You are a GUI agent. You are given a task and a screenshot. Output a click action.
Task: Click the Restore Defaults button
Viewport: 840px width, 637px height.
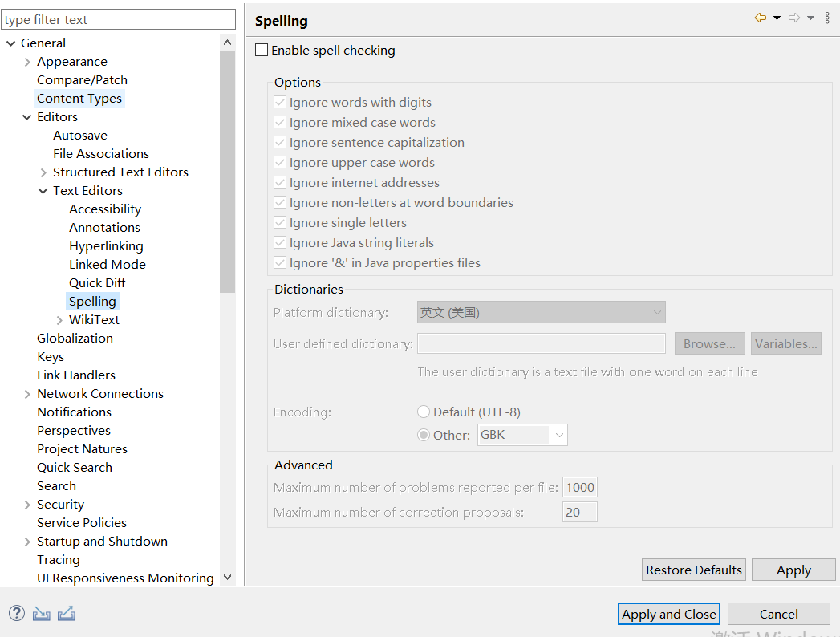(694, 570)
